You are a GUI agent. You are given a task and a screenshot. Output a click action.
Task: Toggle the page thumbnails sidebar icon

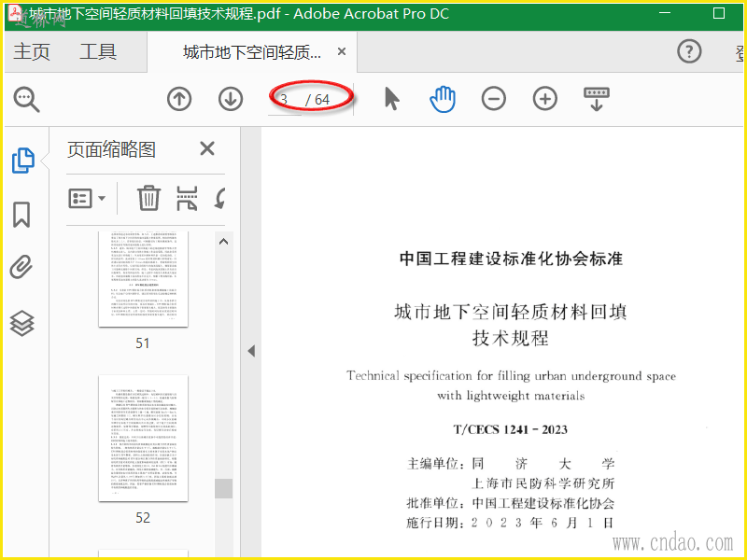(x=22, y=160)
